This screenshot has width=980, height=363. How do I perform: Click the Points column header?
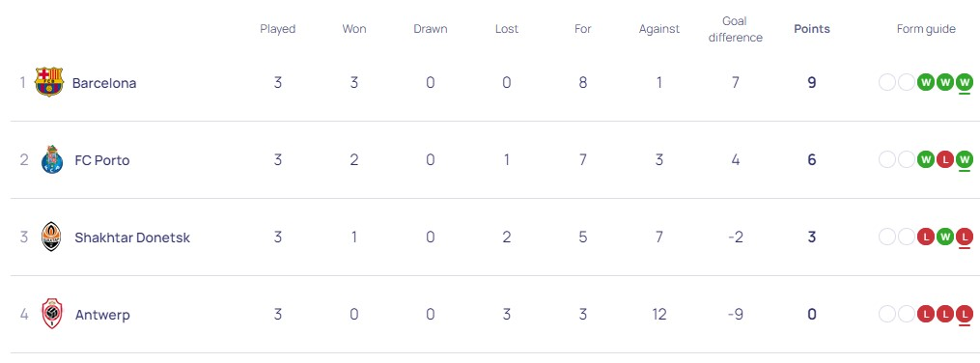tap(812, 29)
